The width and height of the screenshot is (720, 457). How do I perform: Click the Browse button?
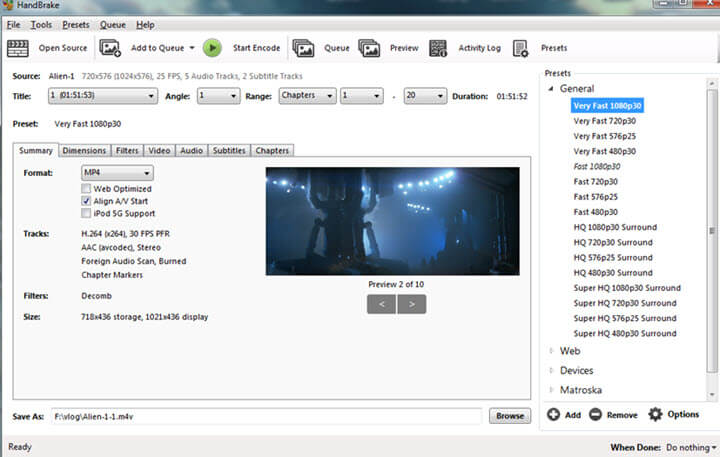510,416
